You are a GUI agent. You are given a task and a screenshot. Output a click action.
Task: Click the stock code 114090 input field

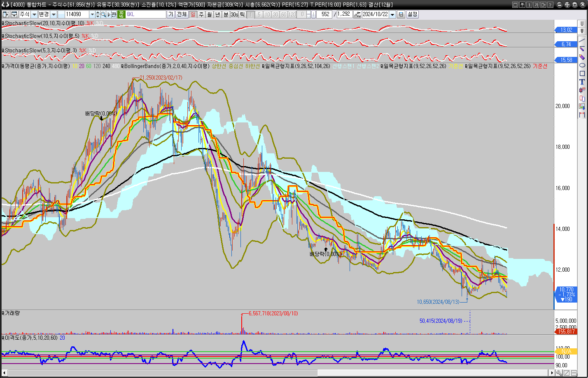point(77,14)
